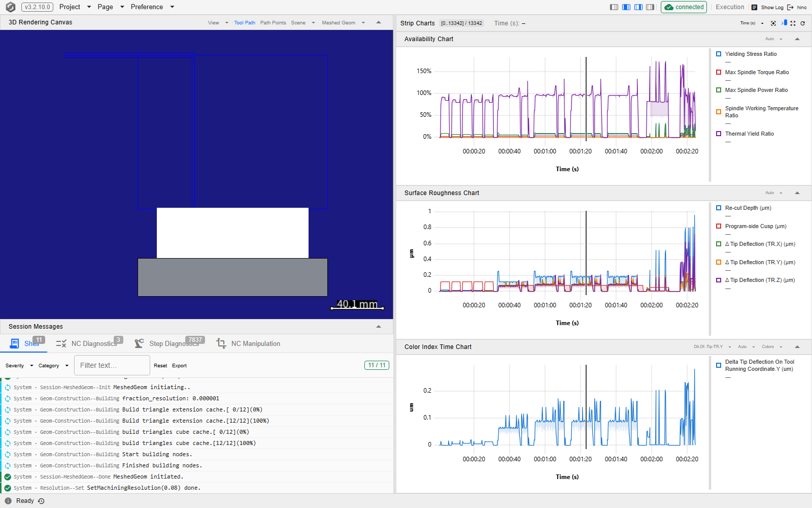Toggle the first panel layout icon

(x=614, y=7)
